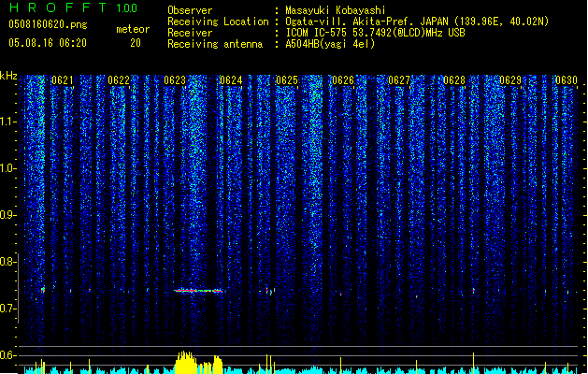Image resolution: width=588 pixels, height=374 pixels.
Task: Click the 1.1 frequency axis label
Action: 7,122
